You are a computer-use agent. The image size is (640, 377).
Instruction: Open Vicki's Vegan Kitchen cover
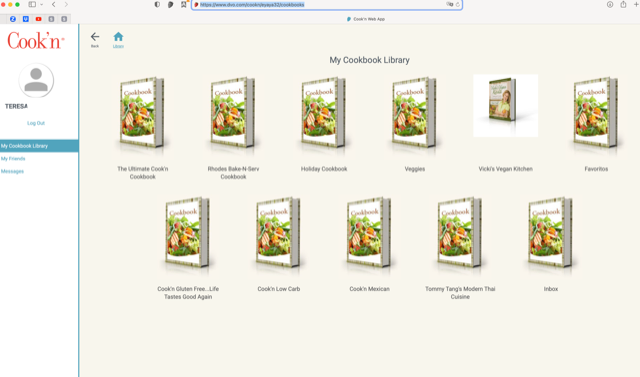505,105
